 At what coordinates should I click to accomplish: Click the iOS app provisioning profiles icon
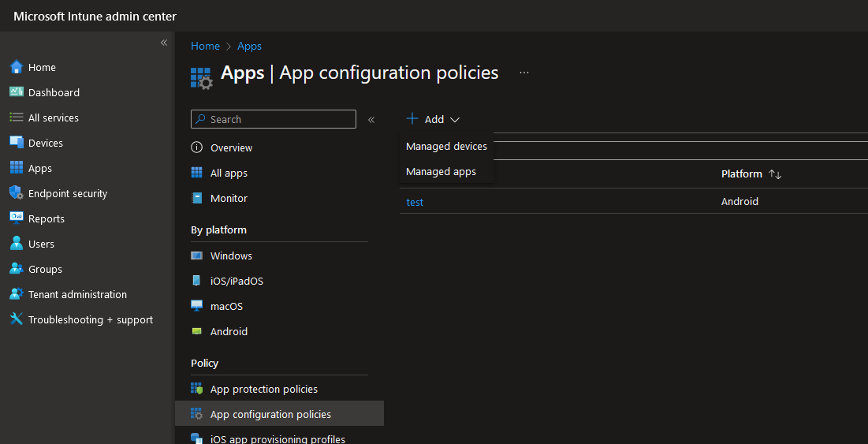click(196, 438)
